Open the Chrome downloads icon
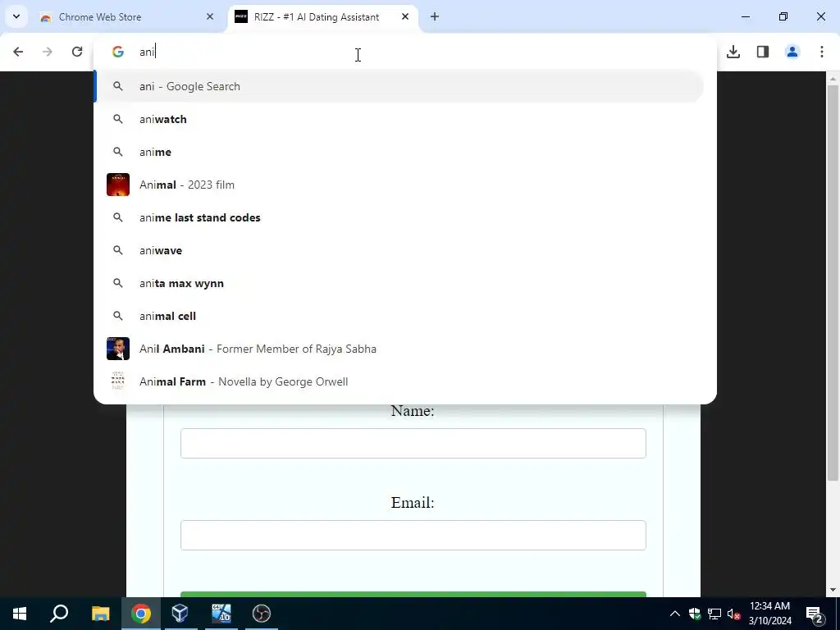840x630 pixels. click(733, 52)
